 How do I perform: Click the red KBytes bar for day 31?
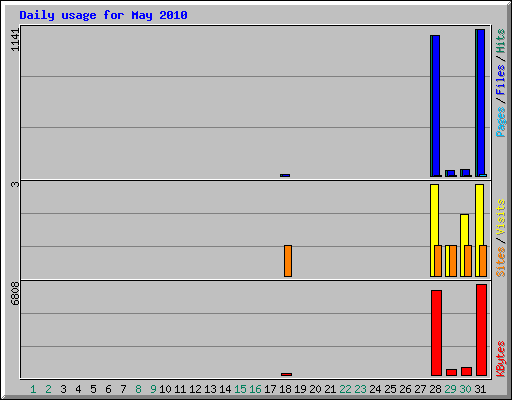point(481,330)
